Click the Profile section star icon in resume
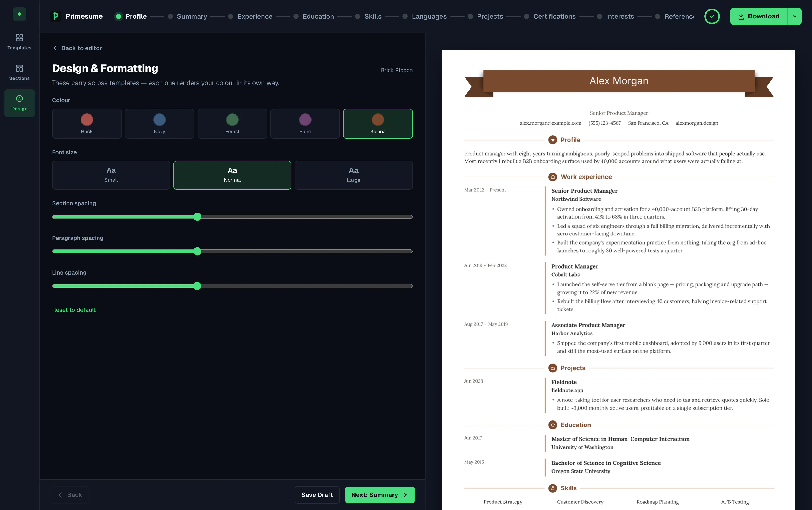 click(x=553, y=139)
